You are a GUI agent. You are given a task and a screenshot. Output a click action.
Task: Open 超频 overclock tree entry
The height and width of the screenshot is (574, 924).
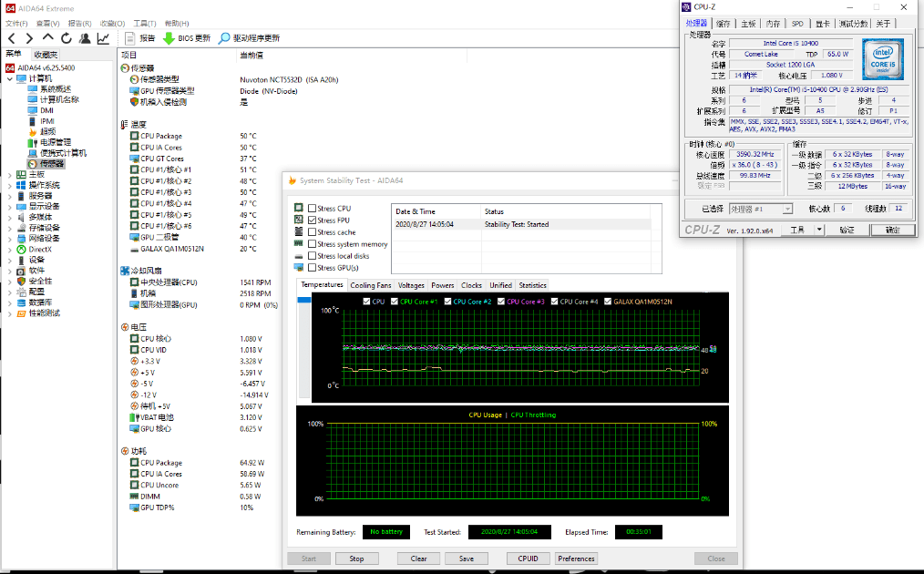tap(47, 131)
